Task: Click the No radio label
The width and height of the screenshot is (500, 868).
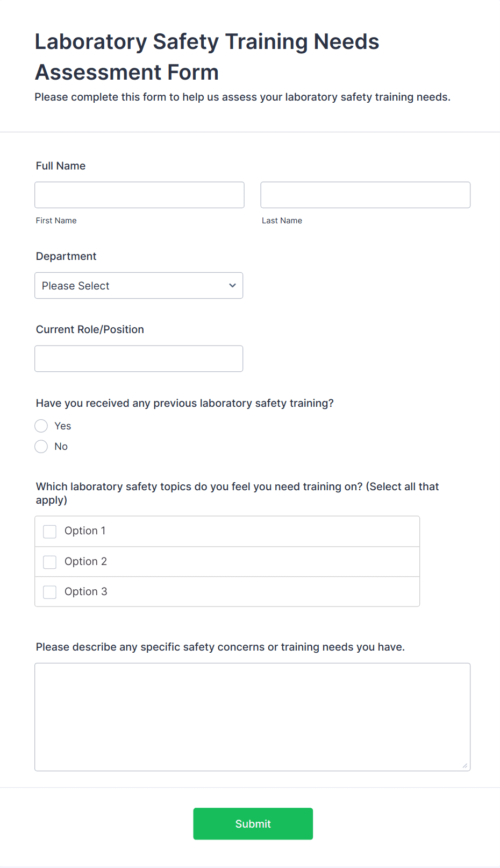Action: pos(61,447)
